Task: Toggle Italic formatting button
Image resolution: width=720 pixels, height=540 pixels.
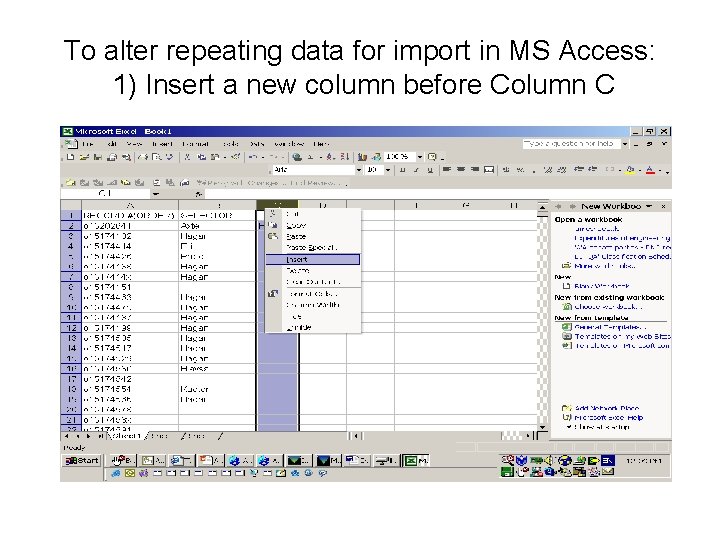Action: [x=416, y=170]
